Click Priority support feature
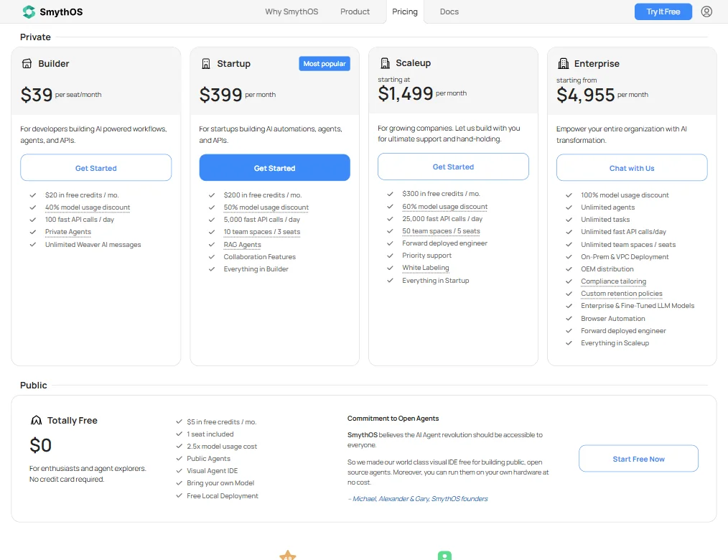Viewport: 728px width, 560px height. pos(426,256)
